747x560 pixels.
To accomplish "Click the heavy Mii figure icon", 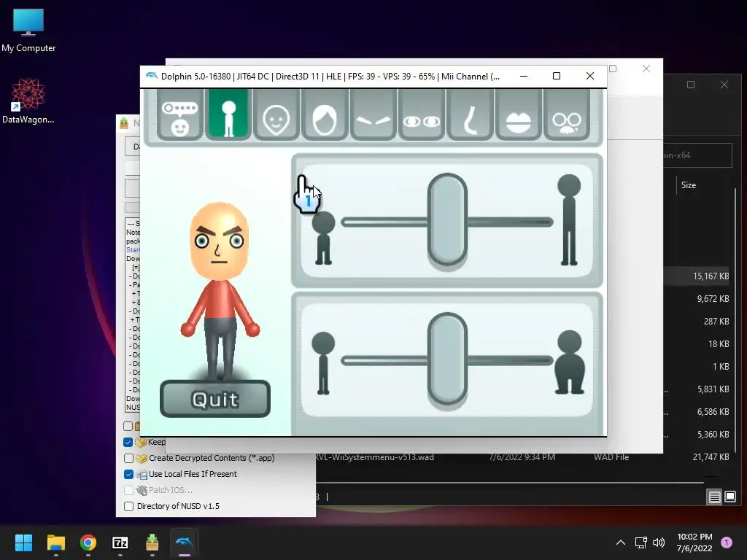I will [x=570, y=362].
